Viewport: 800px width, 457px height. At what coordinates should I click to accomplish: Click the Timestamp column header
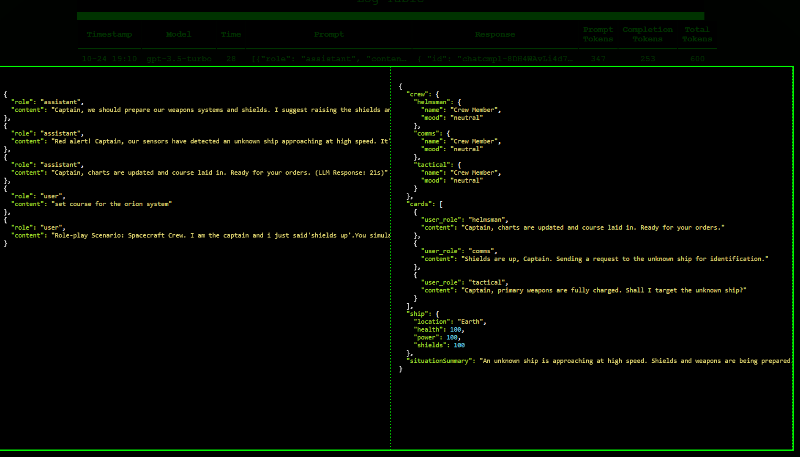[109, 34]
